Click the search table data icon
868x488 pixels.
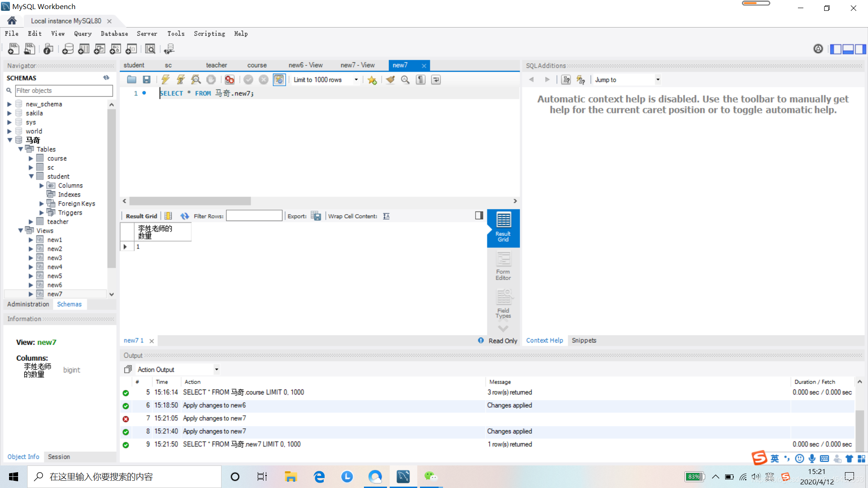pyautogui.click(x=150, y=49)
